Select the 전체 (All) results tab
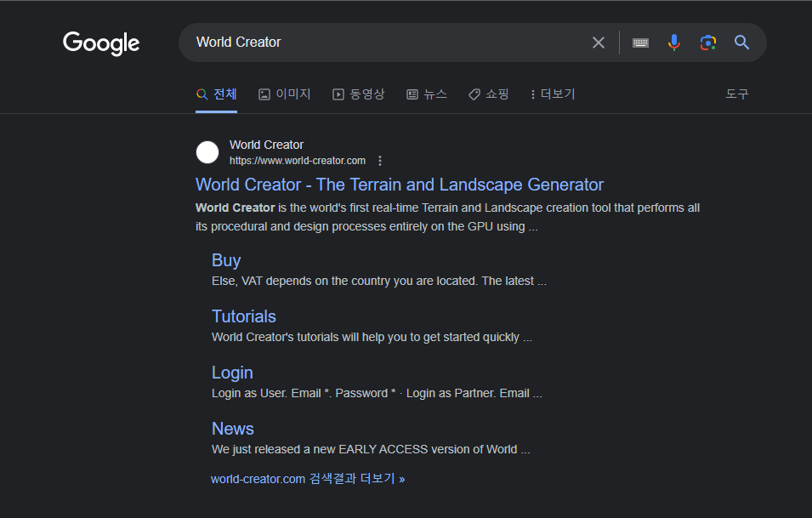 pos(217,94)
